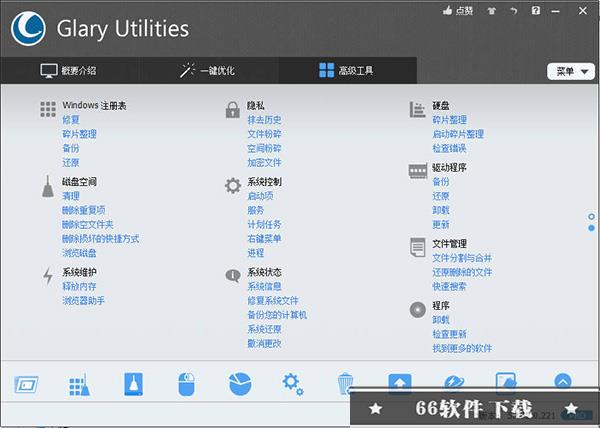Viewport: 600px width, 428px height.
Task: Open 启动项 under 系统控制
Action: (x=260, y=196)
